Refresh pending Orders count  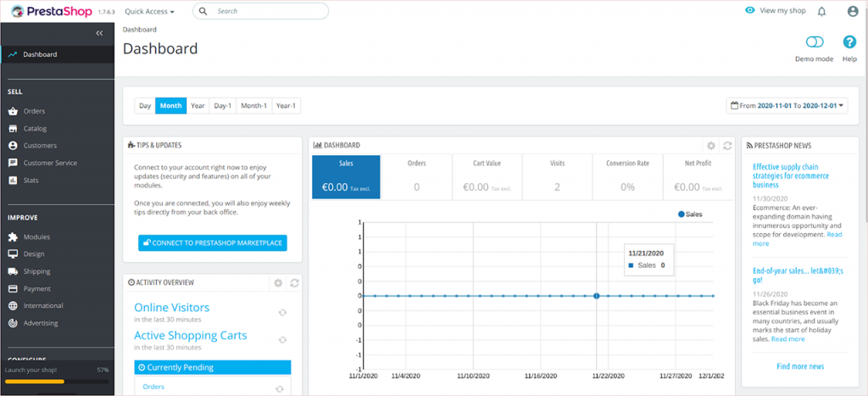tap(279, 389)
